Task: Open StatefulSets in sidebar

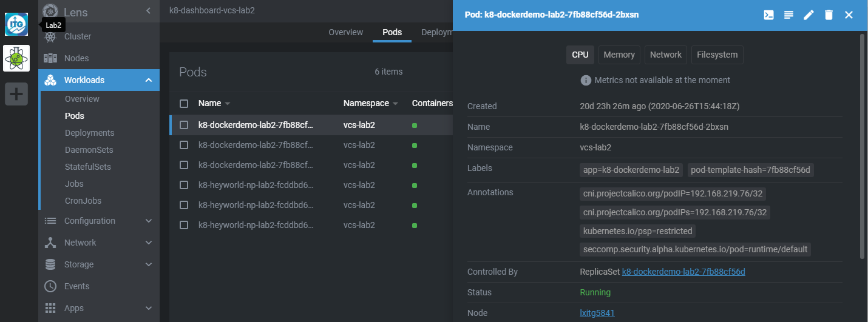Action: tap(88, 167)
